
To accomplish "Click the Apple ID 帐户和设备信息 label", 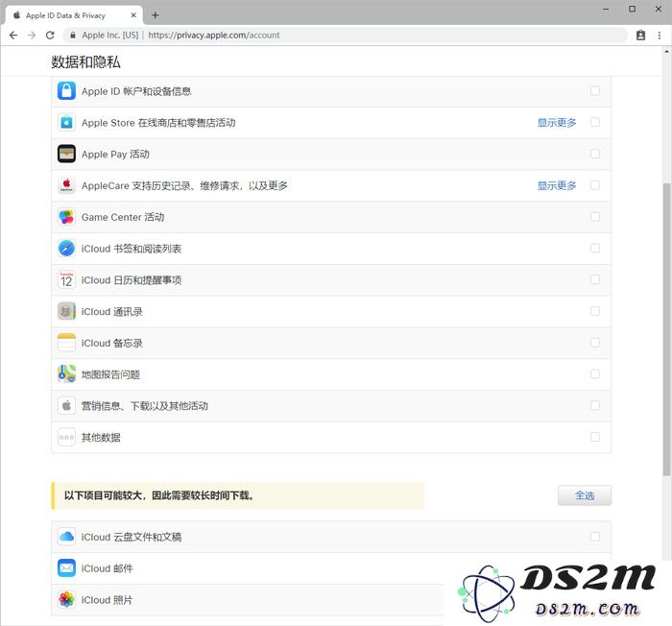I will (136, 91).
